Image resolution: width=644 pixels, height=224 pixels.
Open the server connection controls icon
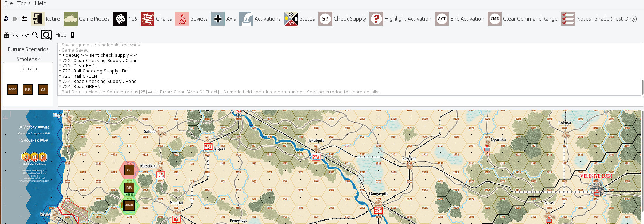(x=24, y=19)
